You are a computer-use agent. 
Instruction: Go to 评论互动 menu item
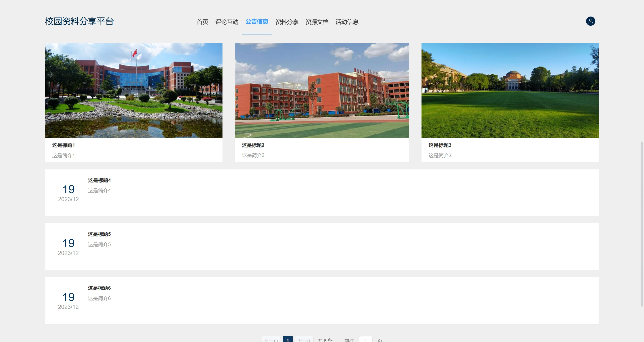pyautogui.click(x=227, y=22)
